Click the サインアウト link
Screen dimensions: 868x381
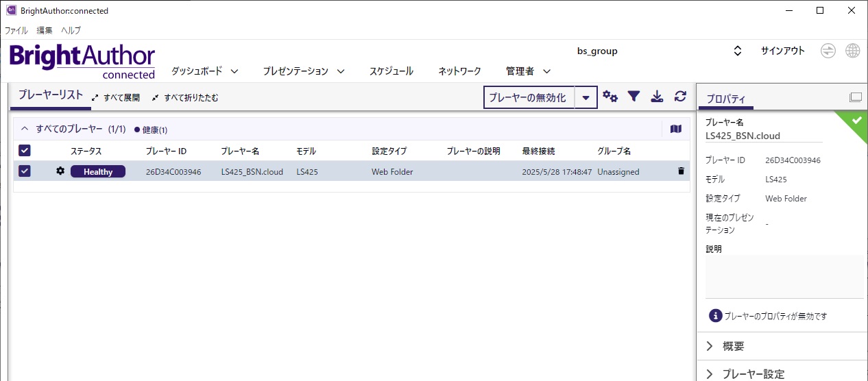click(x=783, y=51)
